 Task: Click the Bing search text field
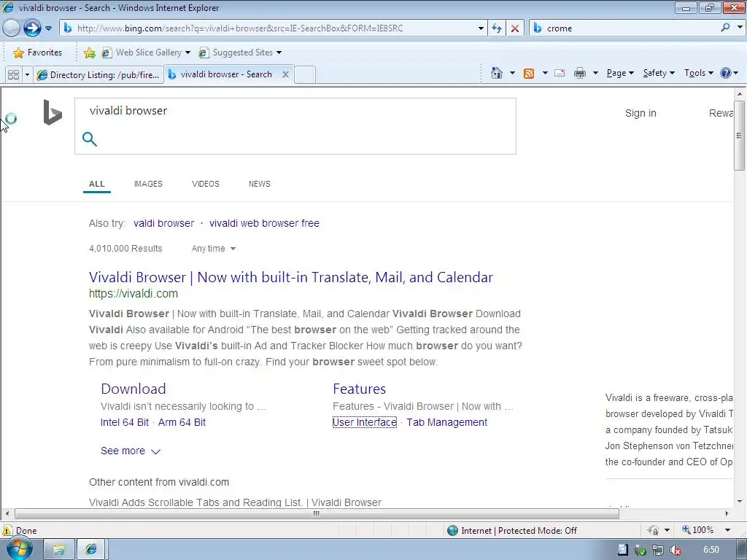click(295, 111)
